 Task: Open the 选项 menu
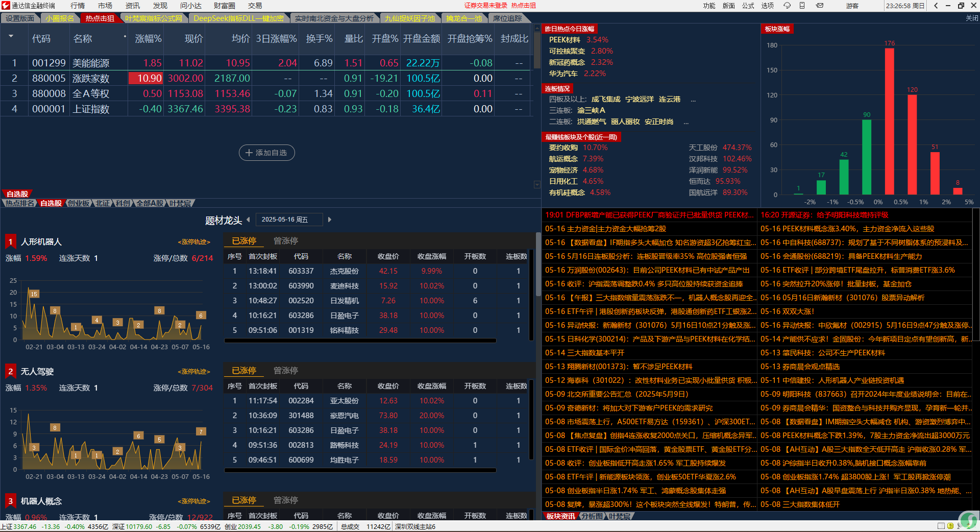click(x=768, y=6)
